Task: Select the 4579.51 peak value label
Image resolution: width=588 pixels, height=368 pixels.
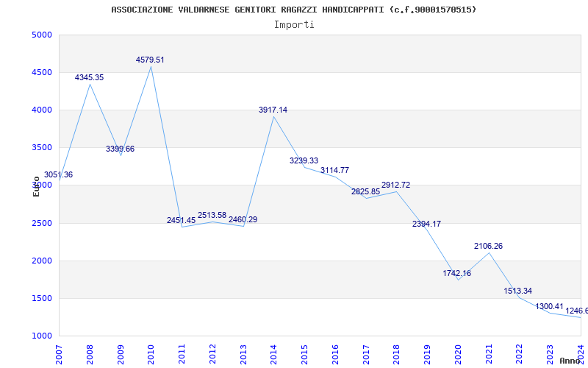Action: tap(150, 60)
